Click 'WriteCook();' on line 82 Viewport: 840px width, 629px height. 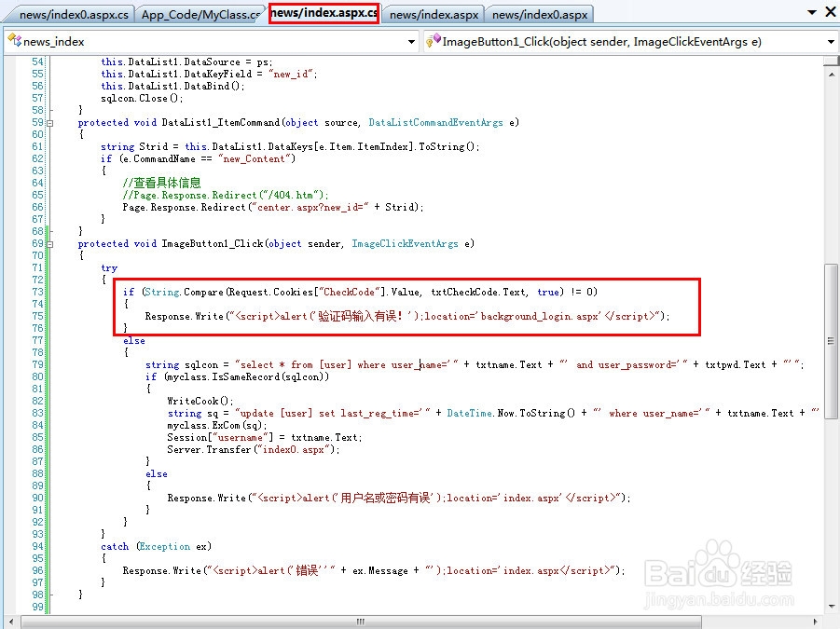point(200,401)
